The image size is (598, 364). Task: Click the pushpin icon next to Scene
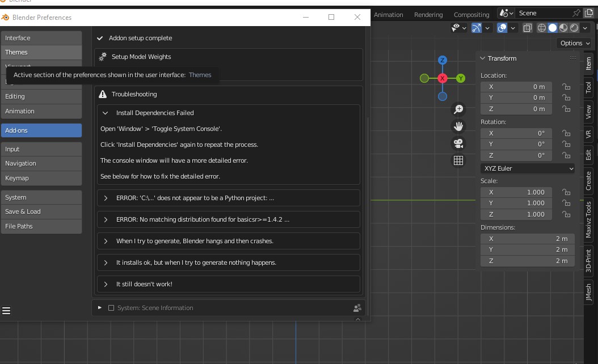coord(576,12)
